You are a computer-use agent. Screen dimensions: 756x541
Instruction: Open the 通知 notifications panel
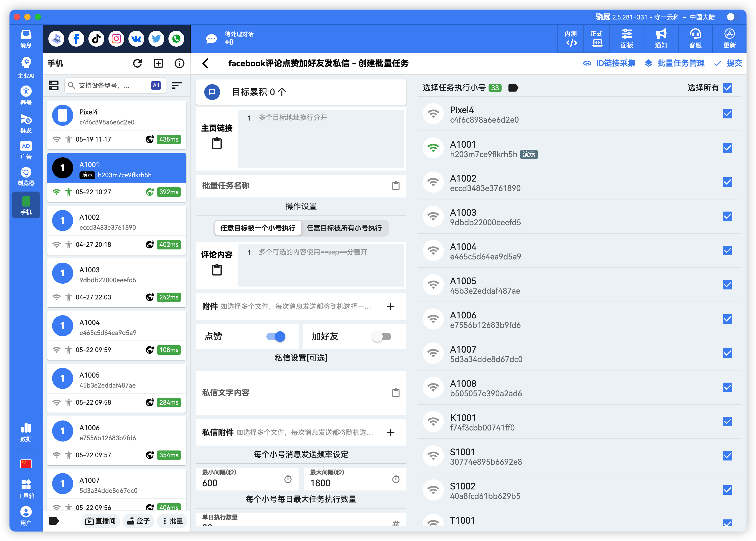pyautogui.click(x=661, y=38)
